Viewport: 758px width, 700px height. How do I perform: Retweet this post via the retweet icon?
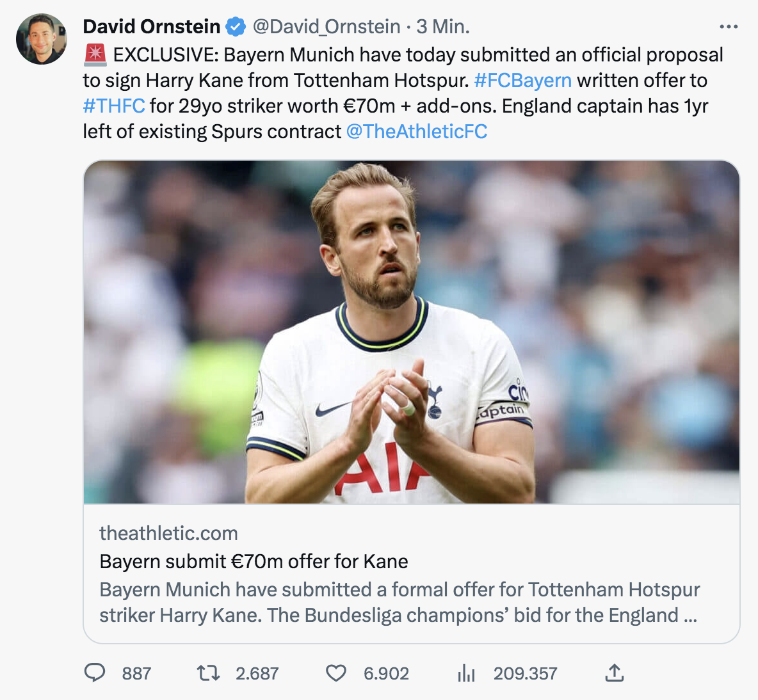point(208,672)
